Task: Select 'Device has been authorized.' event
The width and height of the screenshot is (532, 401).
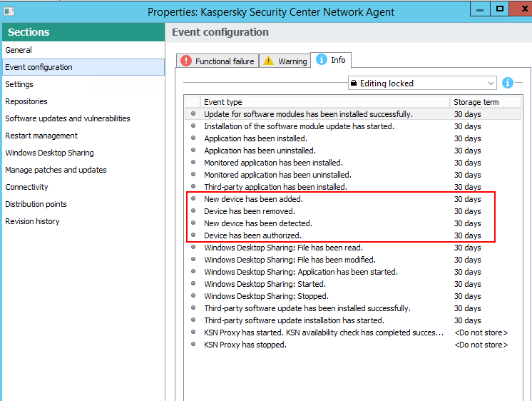Action: (x=353, y=235)
